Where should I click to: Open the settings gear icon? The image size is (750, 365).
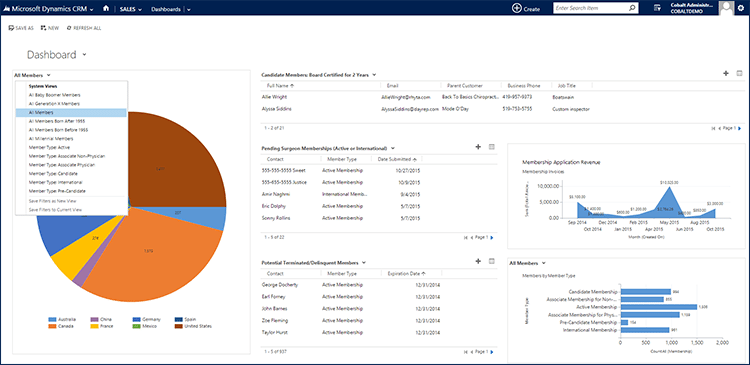741,9
